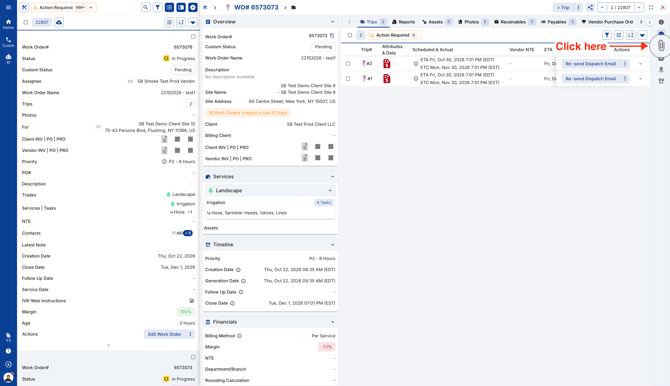Click the red document icon for trip #2
The width and height of the screenshot is (670, 386).
(x=387, y=64)
